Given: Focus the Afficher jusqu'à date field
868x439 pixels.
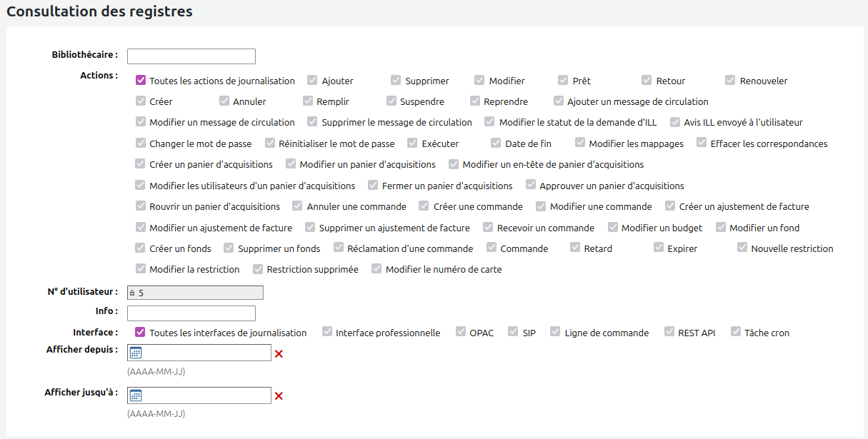Looking at the screenshot, I should click(199, 395).
